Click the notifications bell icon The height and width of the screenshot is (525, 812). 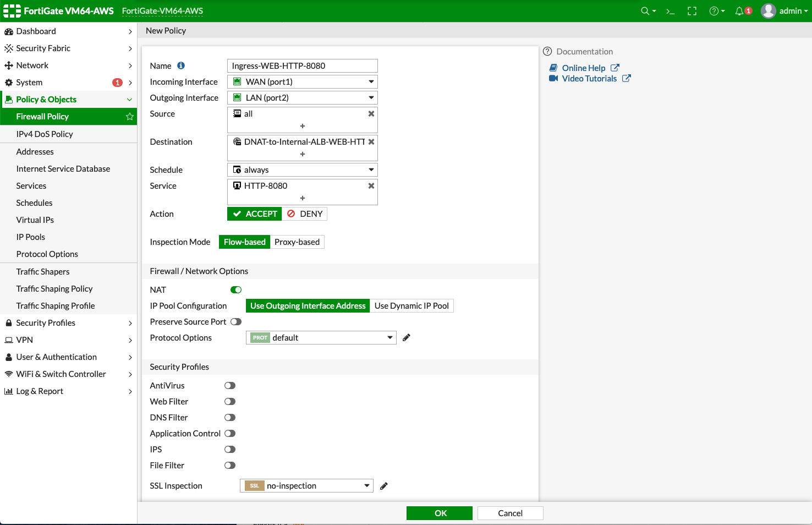pyautogui.click(x=739, y=11)
